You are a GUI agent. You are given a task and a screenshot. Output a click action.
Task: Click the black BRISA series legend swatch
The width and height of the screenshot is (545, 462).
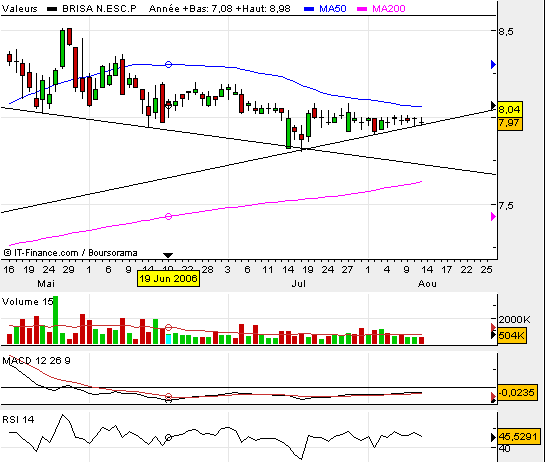(x=52, y=9)
